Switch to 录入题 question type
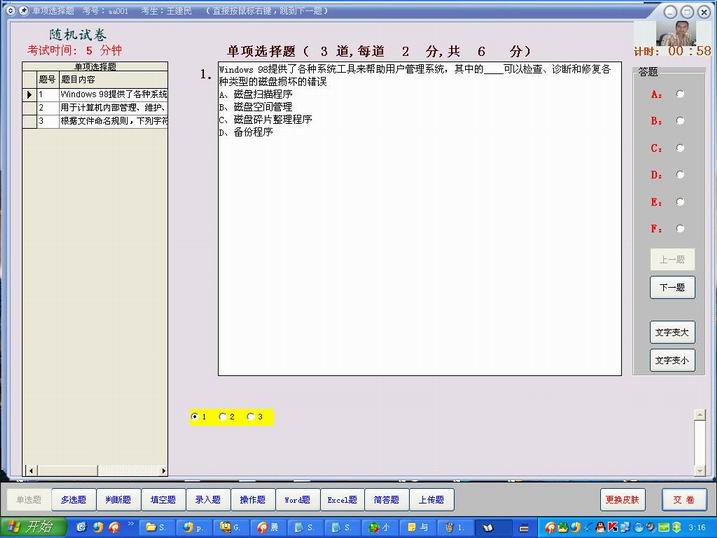The width and height of the screenshot is (717, 538). (x=208, y=500)
